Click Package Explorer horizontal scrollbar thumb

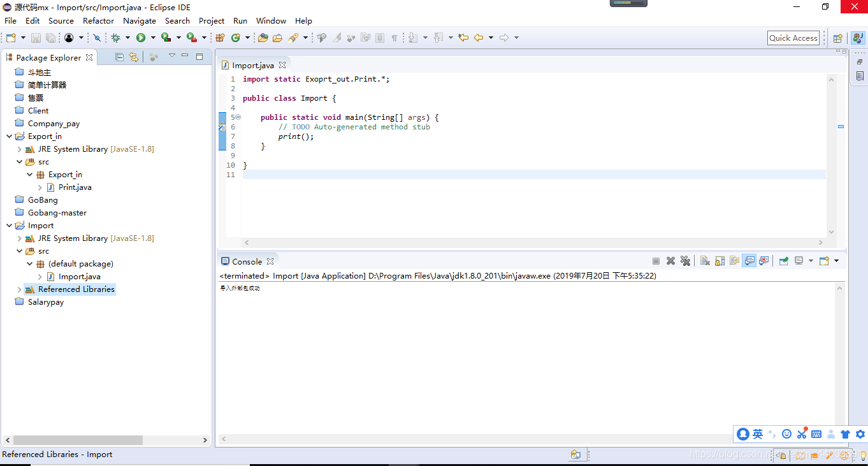(78, 440)
